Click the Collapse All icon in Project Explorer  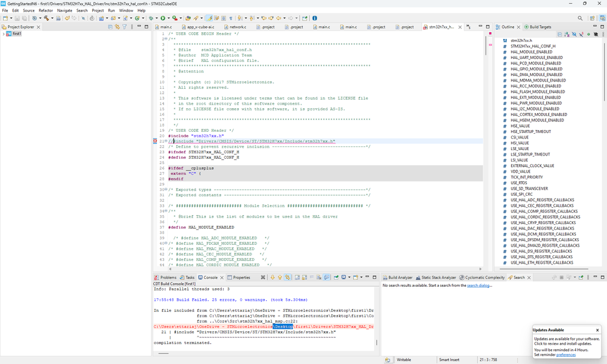click(111, 27)
